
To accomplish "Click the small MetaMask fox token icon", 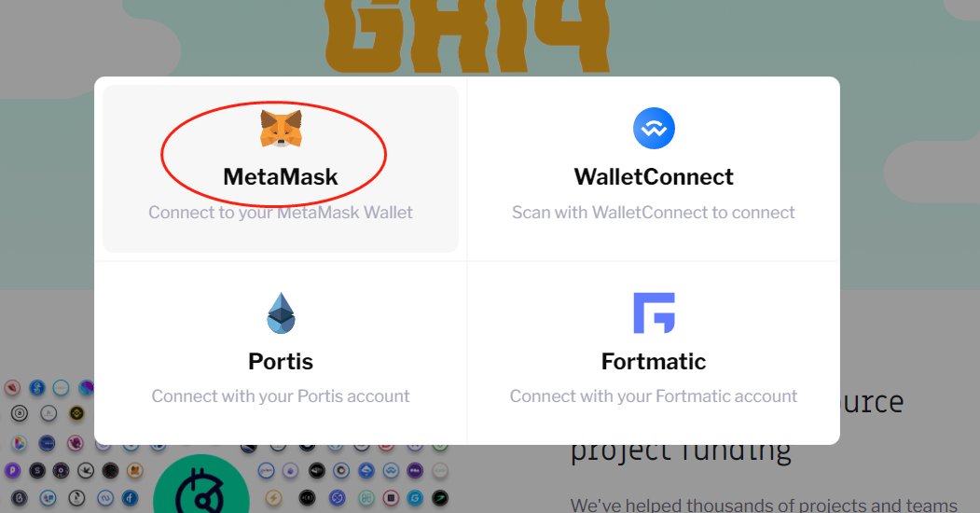I will pyautogui.click(x=135, y=471).
